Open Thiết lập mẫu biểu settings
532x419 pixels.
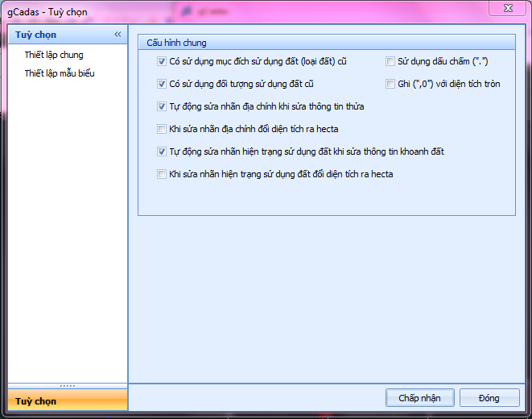pos(60,73)
